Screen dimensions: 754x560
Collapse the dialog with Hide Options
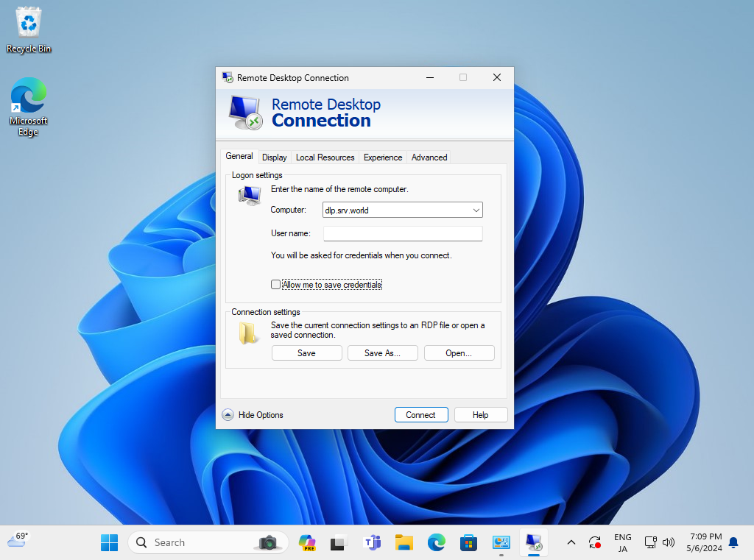coord(253,415)
